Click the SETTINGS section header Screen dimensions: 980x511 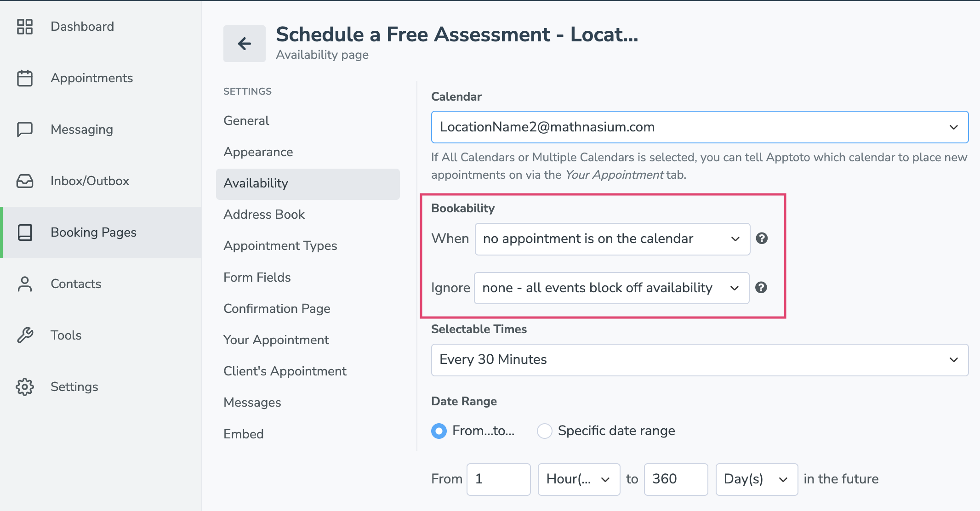tap(247, 91)
